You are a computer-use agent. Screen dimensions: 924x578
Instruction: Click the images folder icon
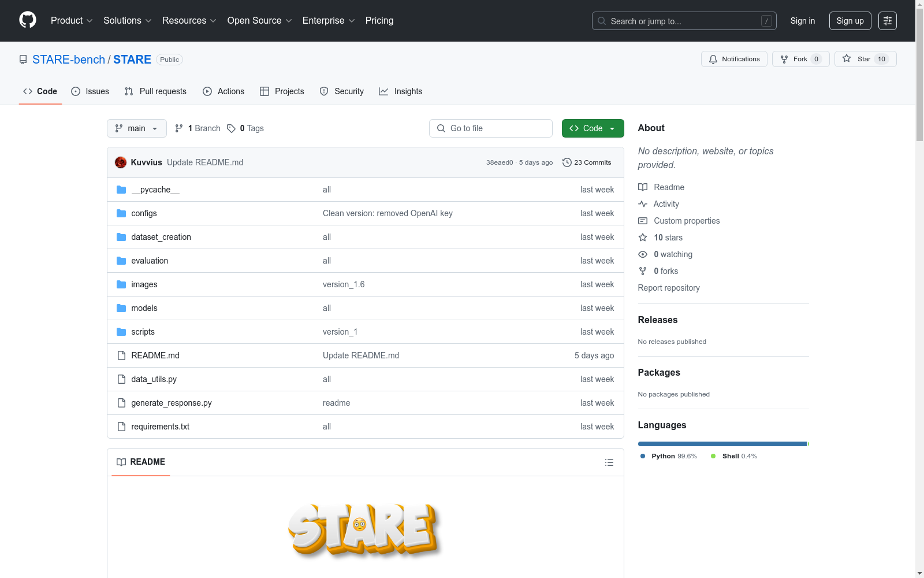point(121,284)
